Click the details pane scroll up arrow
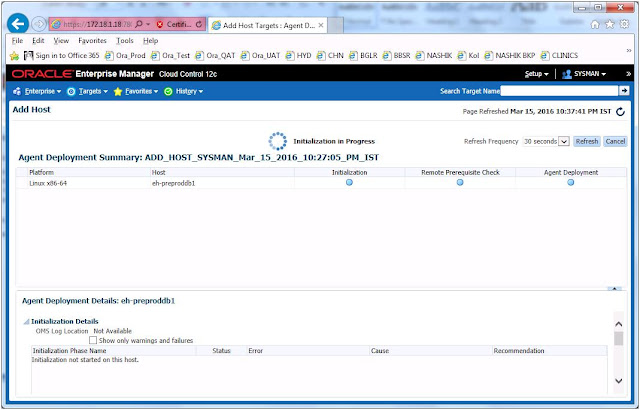This screenshot has width=640, height=410. coord(619,324)
